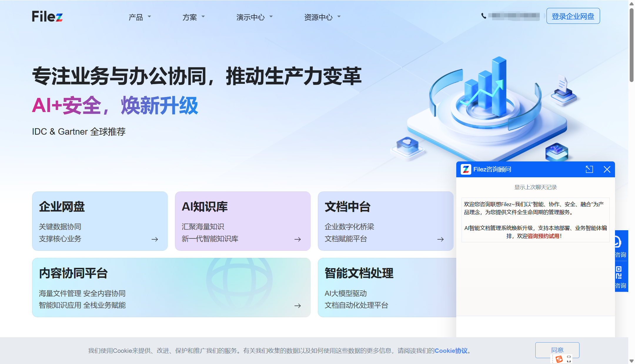Click the 咨询预约试用 link in chat message
Screen dimensions: 635x364
coord(543,236)
